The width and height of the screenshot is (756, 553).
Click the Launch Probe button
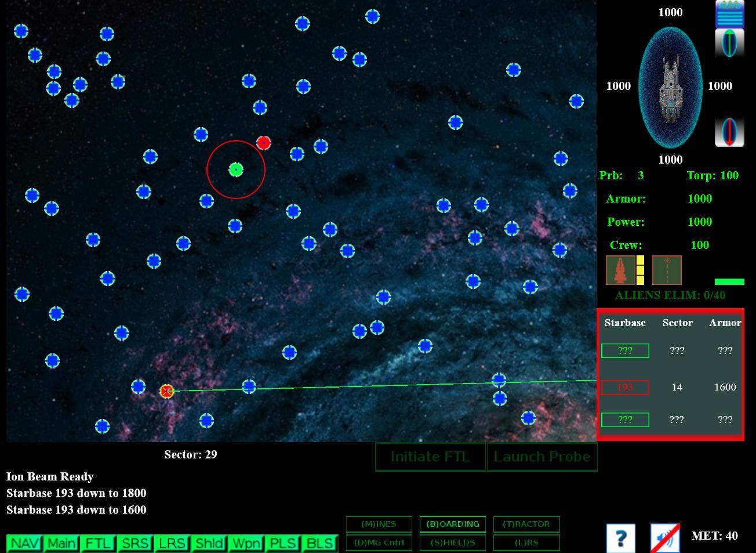[542, 457]
